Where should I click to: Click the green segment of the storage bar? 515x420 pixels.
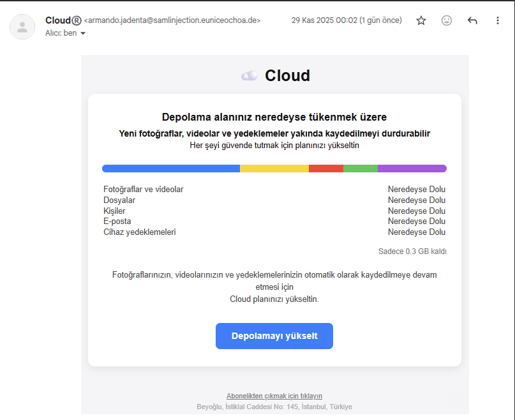[x=361, y=169]
